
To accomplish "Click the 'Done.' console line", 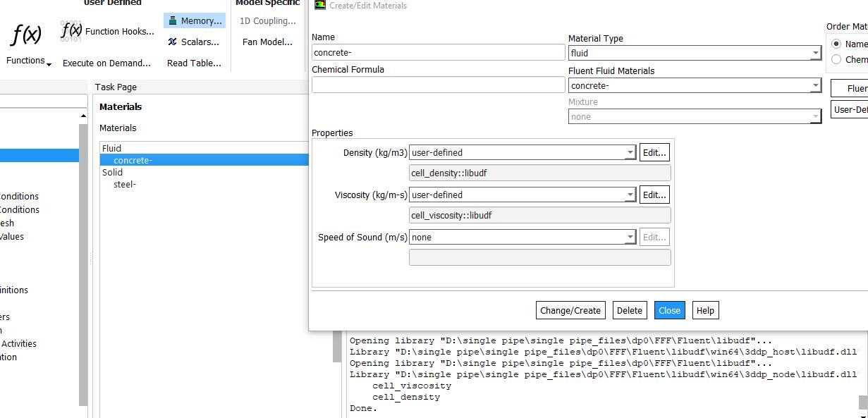I will [x=363, y=408].
